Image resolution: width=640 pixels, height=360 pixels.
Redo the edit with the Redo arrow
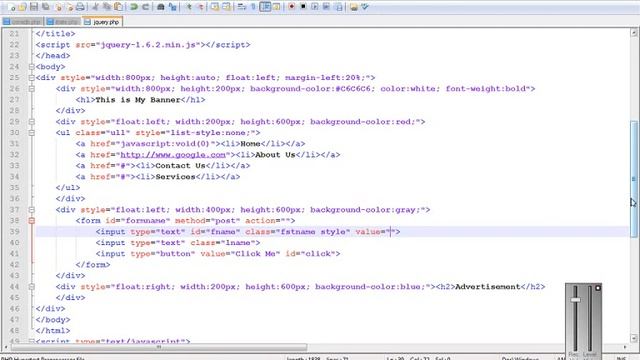[145, 7]
